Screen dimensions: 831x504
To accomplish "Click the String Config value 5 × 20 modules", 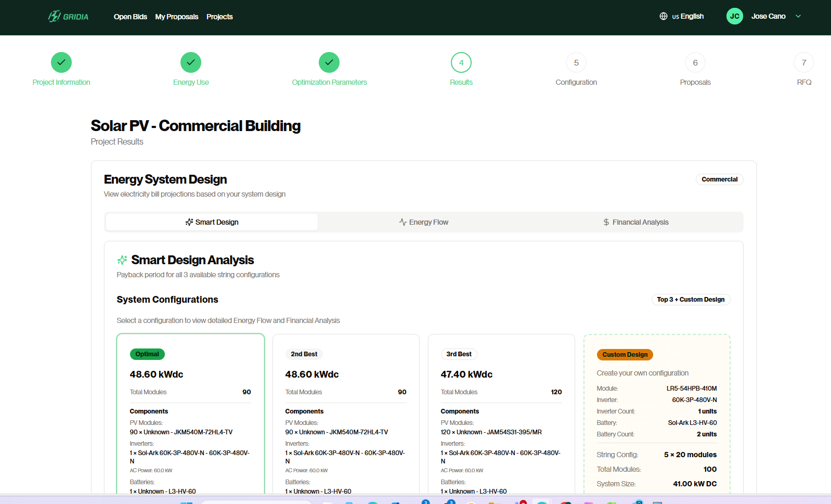I will (x=690, y=455).
